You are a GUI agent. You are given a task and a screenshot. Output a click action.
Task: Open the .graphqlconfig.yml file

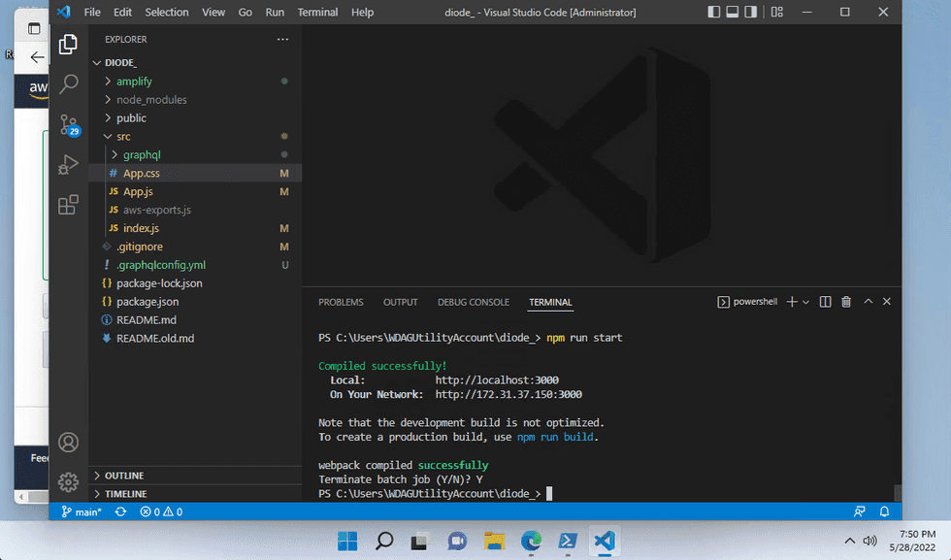[x=195, y=265]
